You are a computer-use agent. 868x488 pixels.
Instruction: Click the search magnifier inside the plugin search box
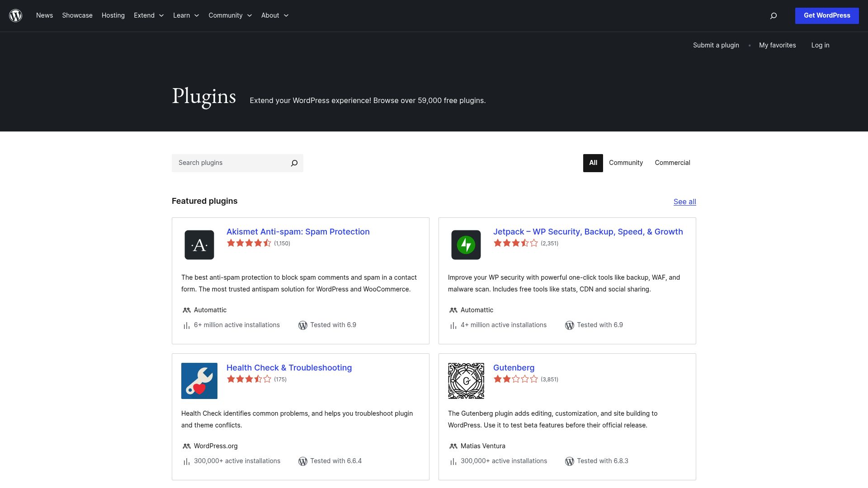(294, 163)
